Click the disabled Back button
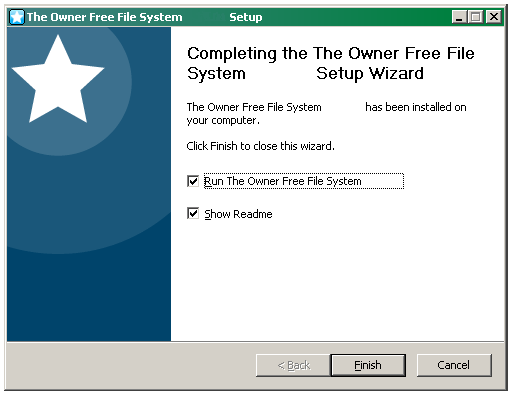 (293, 365)
